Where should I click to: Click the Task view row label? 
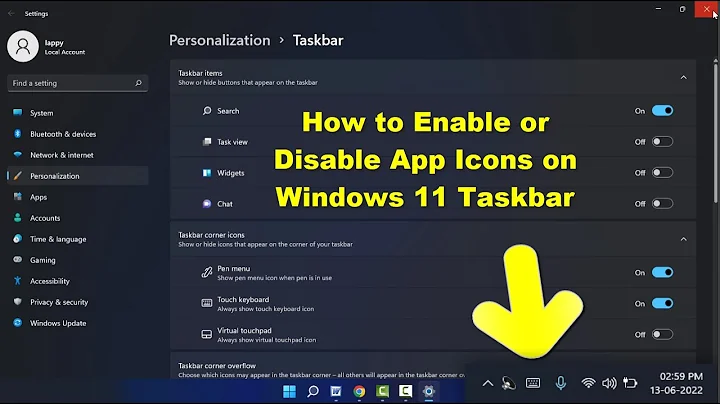pyautogui.click(x=232, y=142)
